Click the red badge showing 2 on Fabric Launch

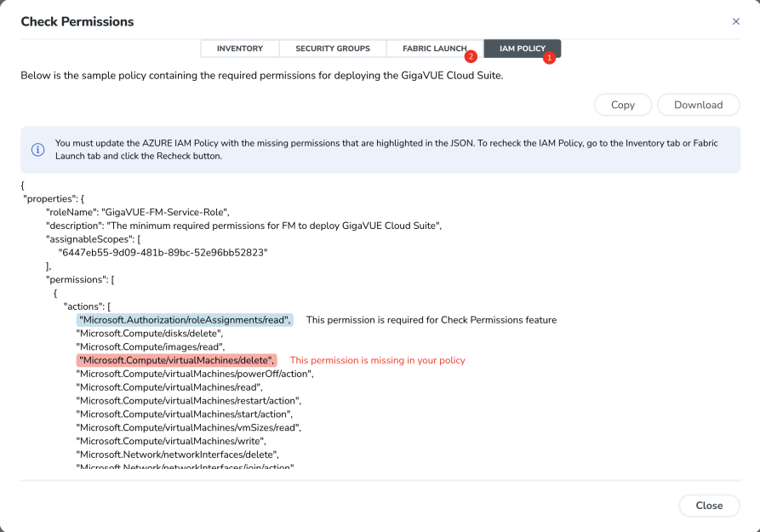pyautogui.click(x=470, y=58)
